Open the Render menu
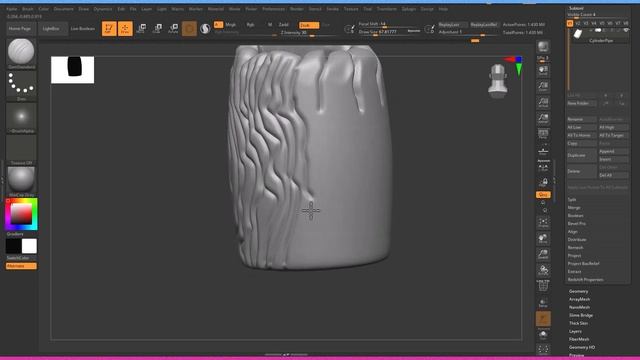The width and height of the screenshot is (640, 360). (297, 9)
